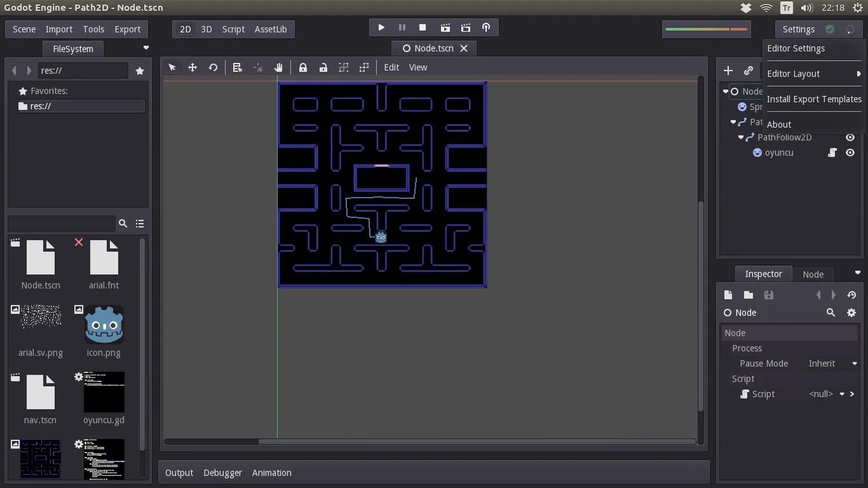
Task: Open the Pause Mode Inherit dropdown
Action: click(832, 363)
